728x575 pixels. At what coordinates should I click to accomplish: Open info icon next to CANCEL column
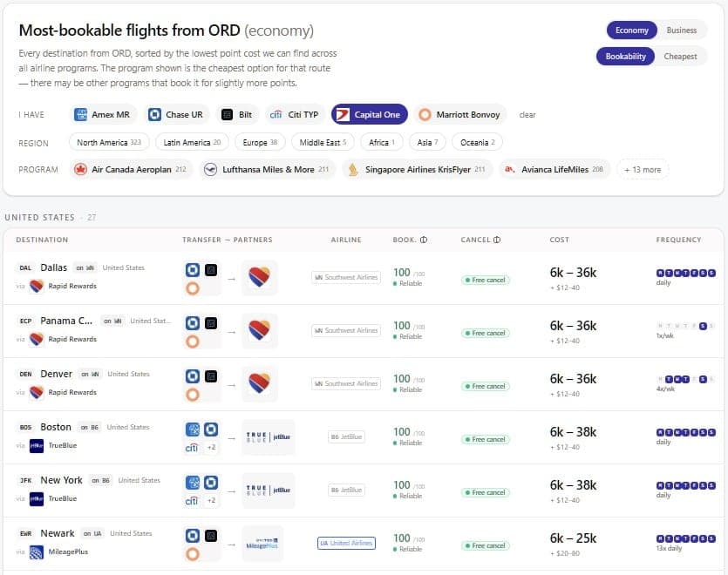(497, 240)
